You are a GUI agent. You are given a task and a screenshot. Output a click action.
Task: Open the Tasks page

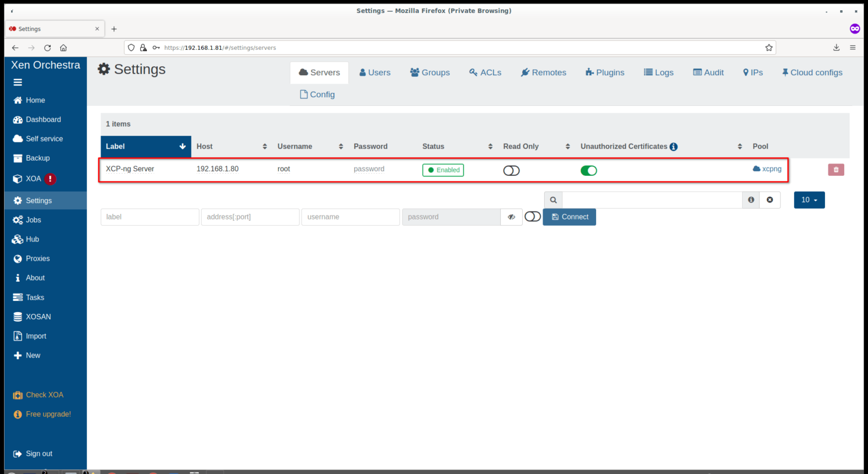[x=36, y=297]
